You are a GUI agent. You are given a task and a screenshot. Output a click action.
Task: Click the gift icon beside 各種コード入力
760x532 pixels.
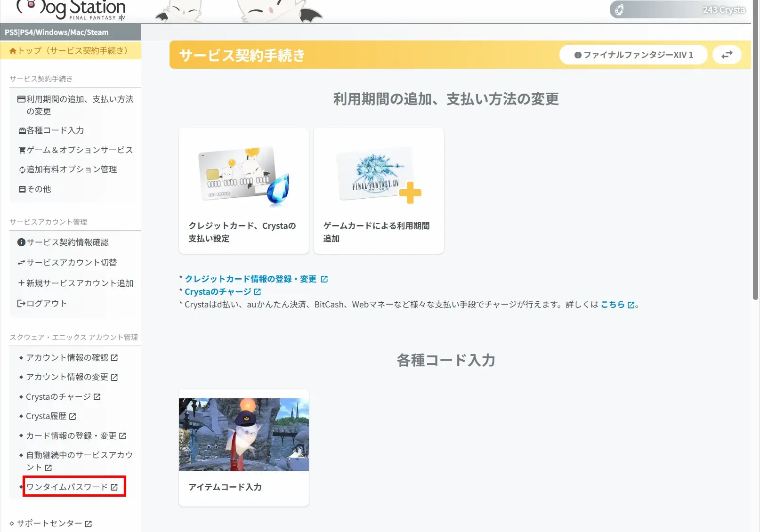(22, 131)
